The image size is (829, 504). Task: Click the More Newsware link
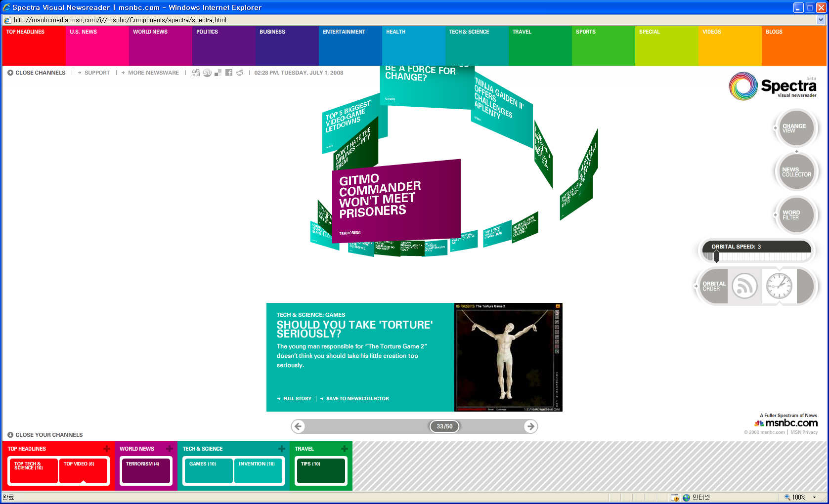(153, 73)
